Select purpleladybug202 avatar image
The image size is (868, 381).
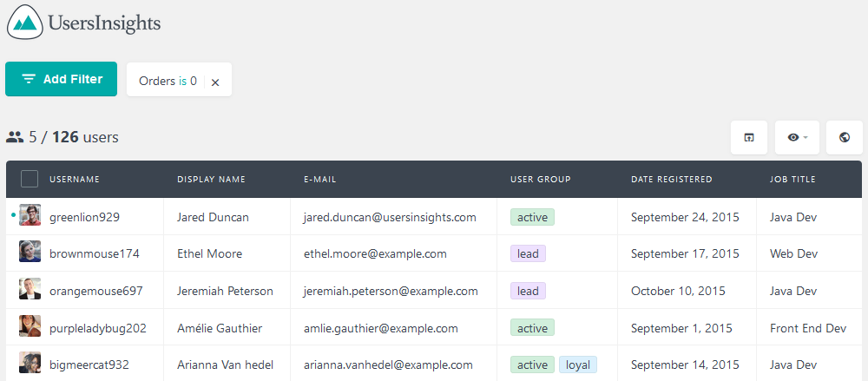tap(30, 325)
